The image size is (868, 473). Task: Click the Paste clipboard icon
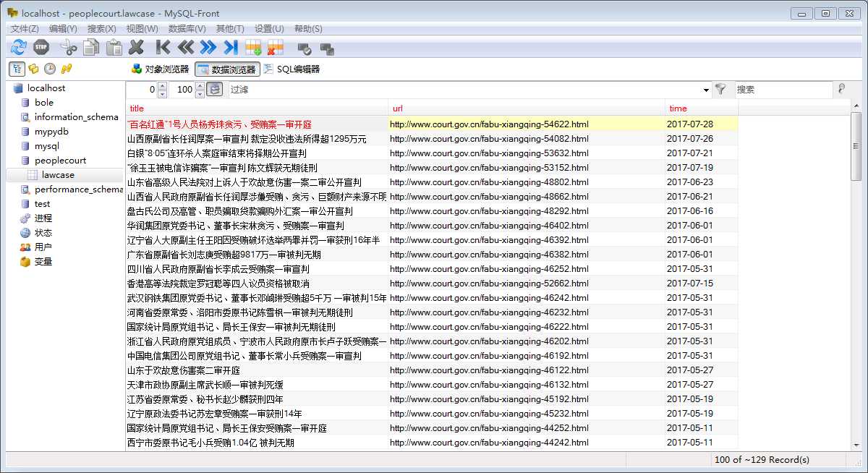pos(114,48)
